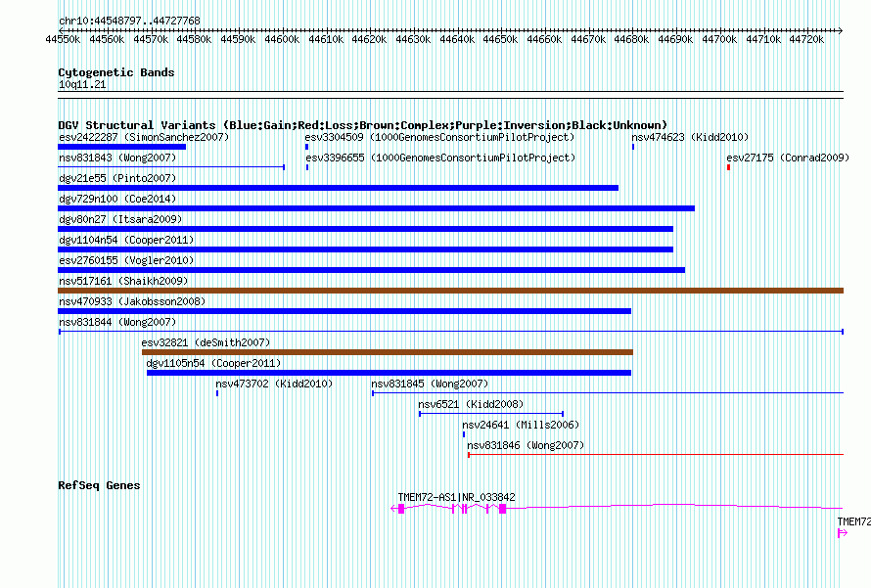
Task: Click the esv3396655 variant label
Action: (440, 158)
